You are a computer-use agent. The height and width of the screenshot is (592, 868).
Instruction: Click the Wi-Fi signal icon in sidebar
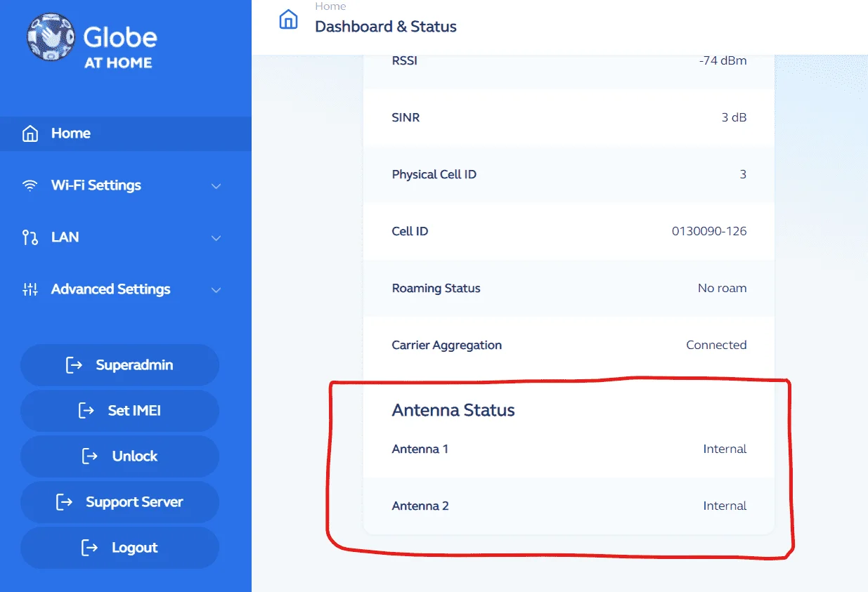pos(30,185)
